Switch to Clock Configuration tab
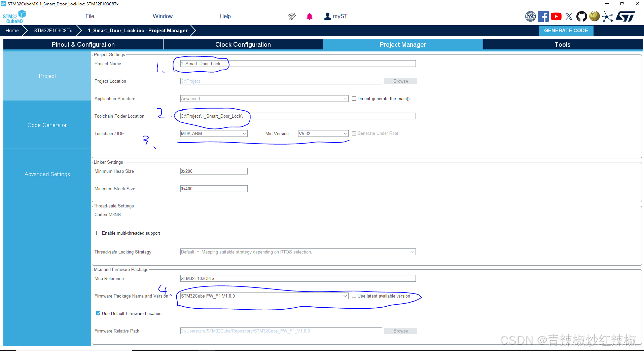The width and height of the screenshot is (644, 351). pyautogui.click(x=243, y=44)
